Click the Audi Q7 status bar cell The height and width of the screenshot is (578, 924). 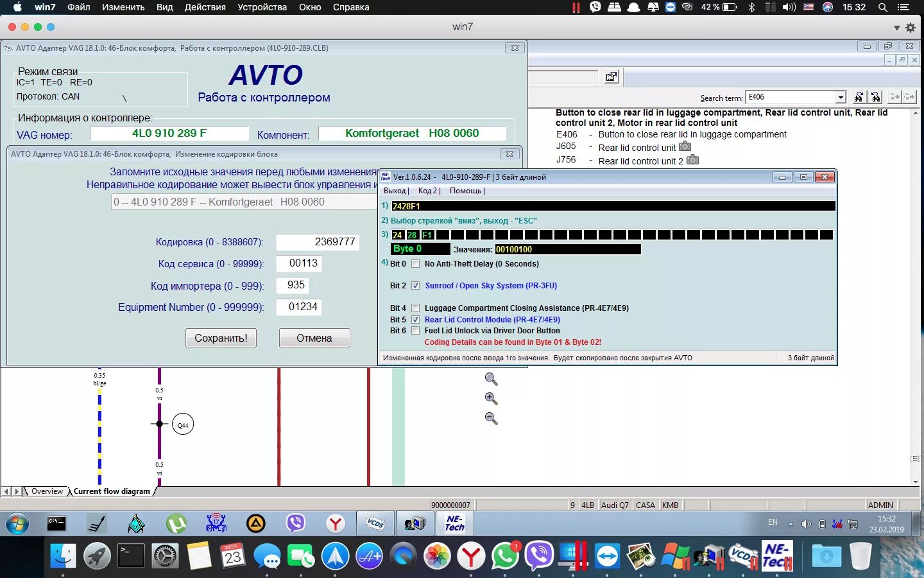(x=615, y=505)
